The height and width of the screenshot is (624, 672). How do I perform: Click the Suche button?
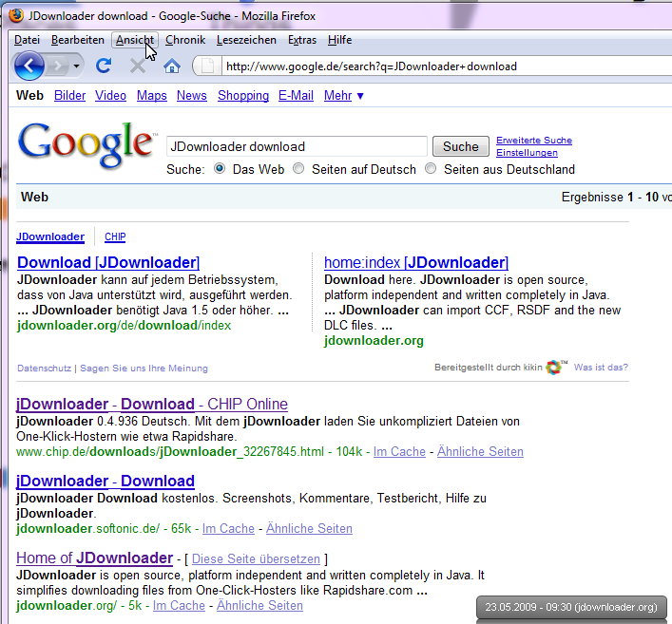tap(461, 146)
